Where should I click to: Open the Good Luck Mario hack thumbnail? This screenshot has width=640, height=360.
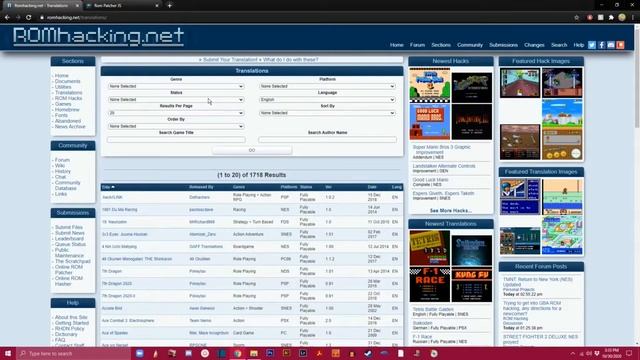(430, 122)
